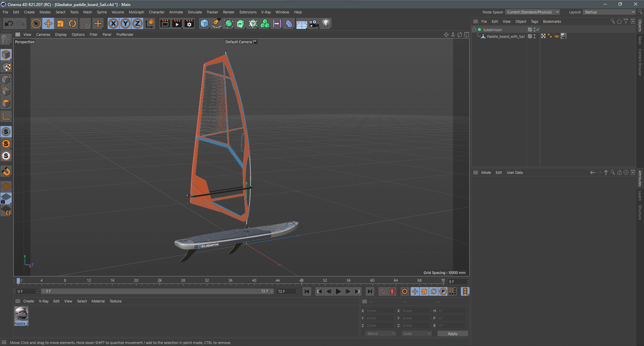644x346 pixels.
Task: Click the timeline range slider bar
Action: pos(158,291)
